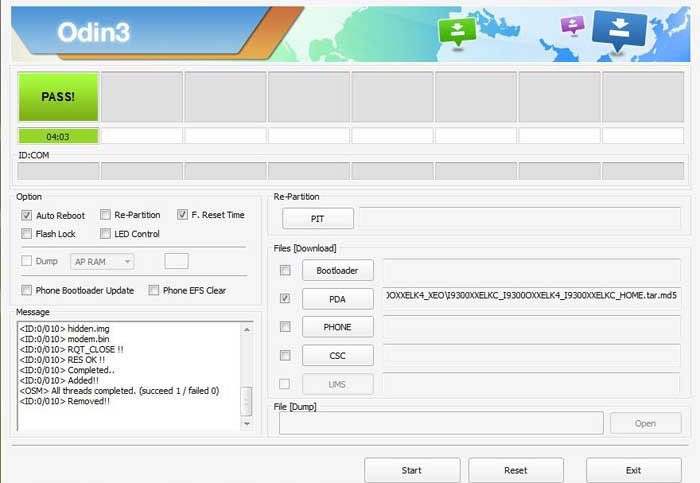700x483 pixels.
Task: Click the purple transfer icon in banner
Action: 573,25
